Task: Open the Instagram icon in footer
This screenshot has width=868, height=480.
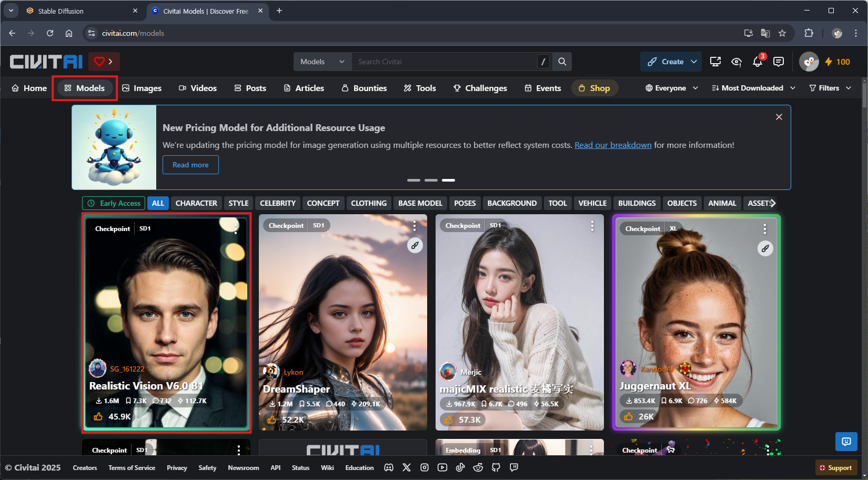Action: point(425,467)
